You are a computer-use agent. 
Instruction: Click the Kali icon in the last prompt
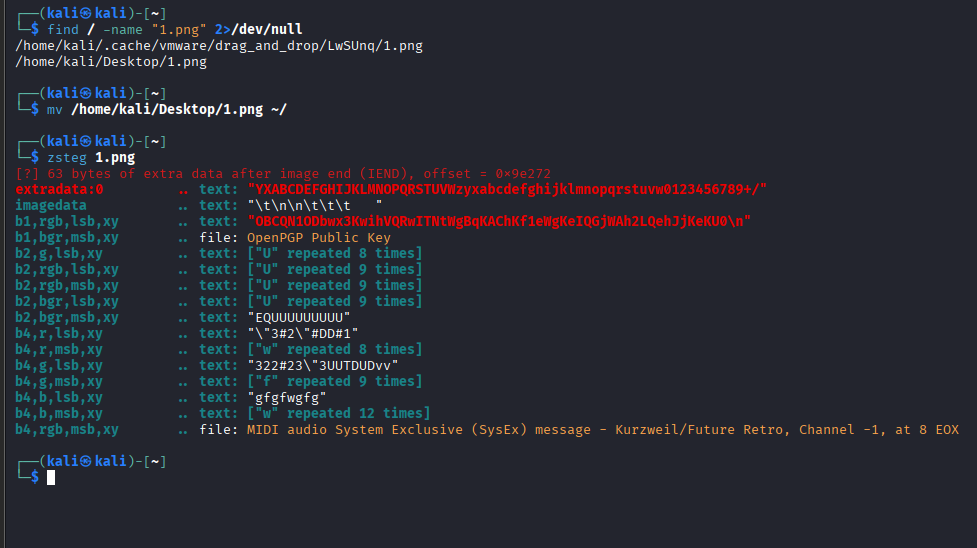point(85,461)
